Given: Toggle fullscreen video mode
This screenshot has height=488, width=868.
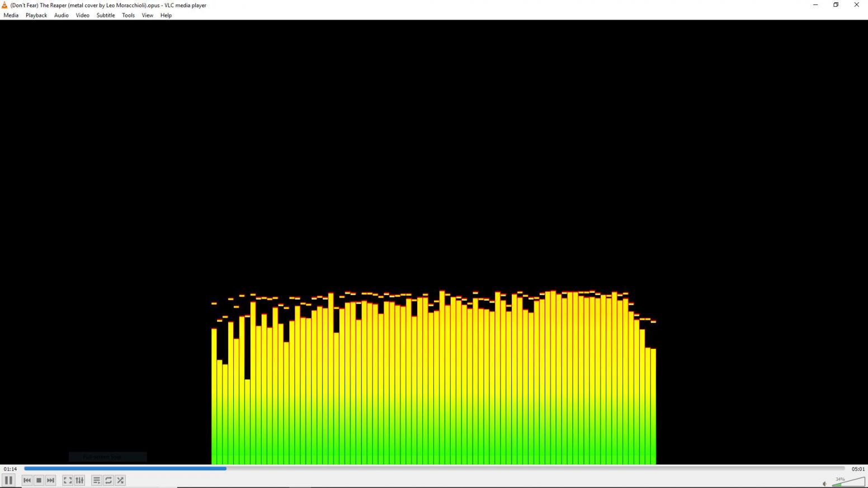Looking at the screenshot, I should (68, 480).
